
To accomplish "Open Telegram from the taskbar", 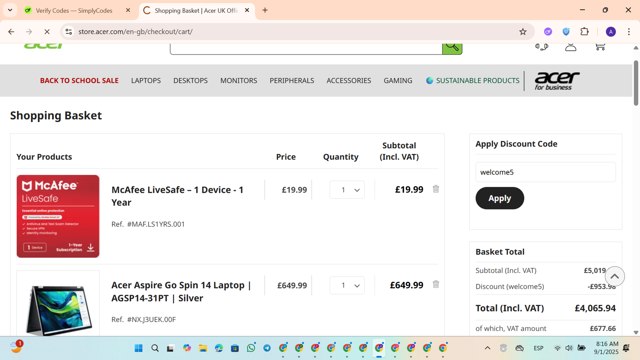I will 267,348.
